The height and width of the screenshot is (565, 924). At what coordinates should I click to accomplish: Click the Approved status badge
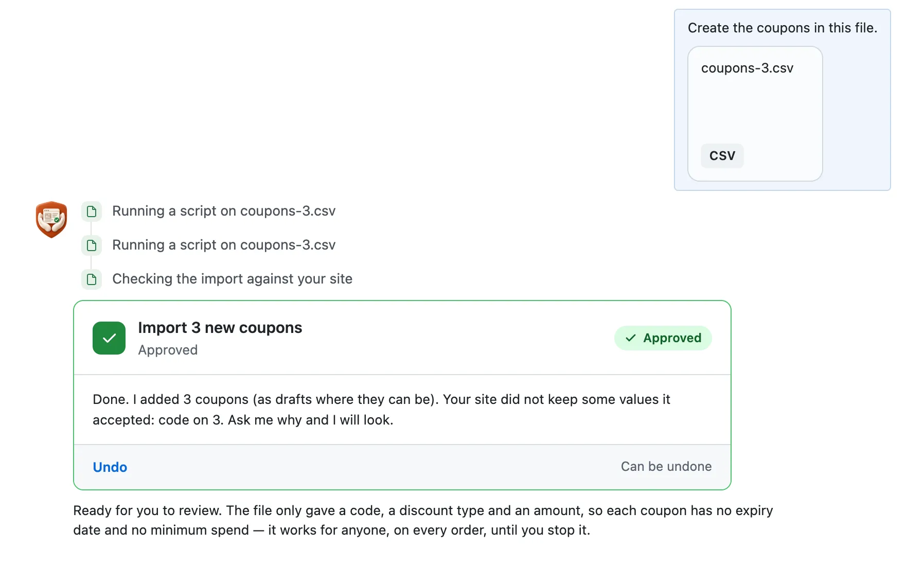pyautogui.click(x=663, y=338)
